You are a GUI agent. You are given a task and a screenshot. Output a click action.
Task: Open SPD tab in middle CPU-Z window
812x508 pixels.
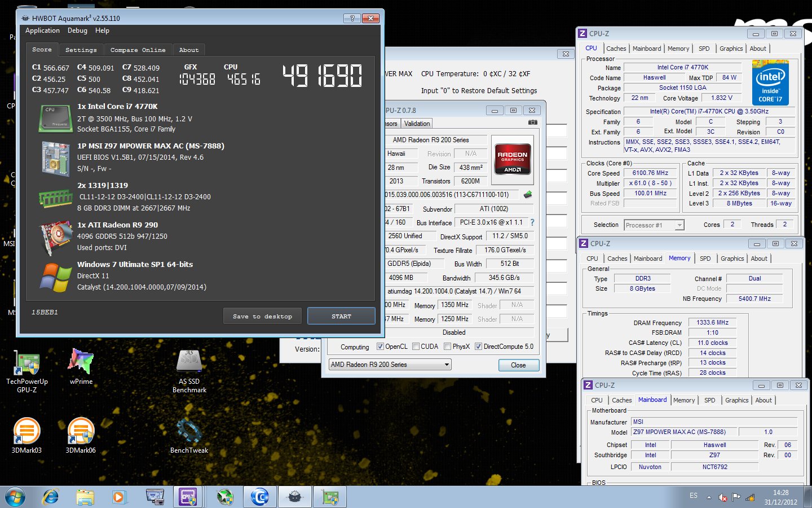(705, 259)
